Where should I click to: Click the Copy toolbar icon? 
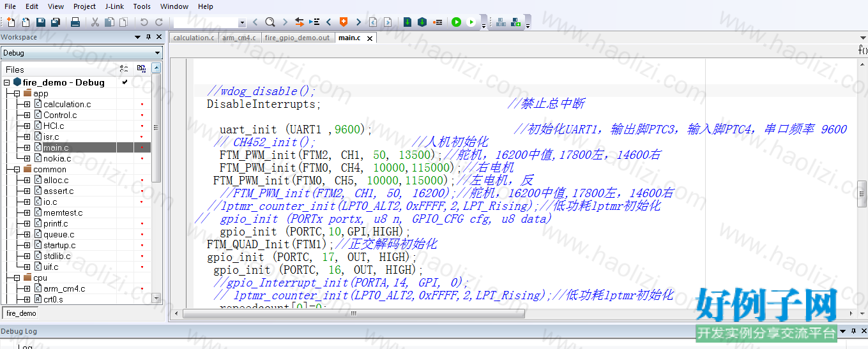point(109,22)
